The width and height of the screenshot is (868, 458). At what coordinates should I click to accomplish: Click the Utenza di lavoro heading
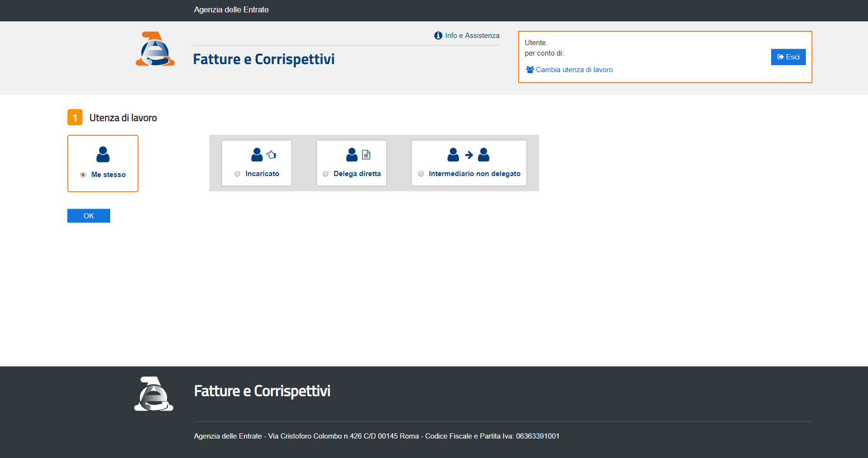point(123,118)
